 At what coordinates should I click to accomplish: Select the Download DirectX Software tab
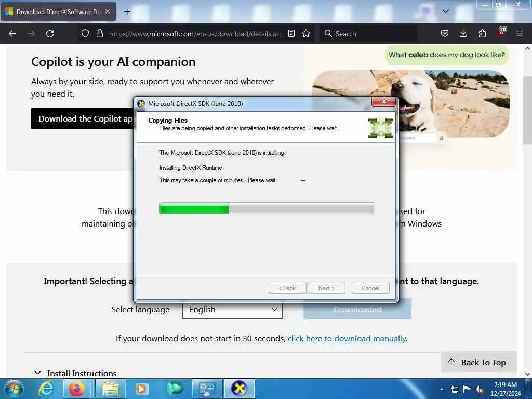[58, 12]
